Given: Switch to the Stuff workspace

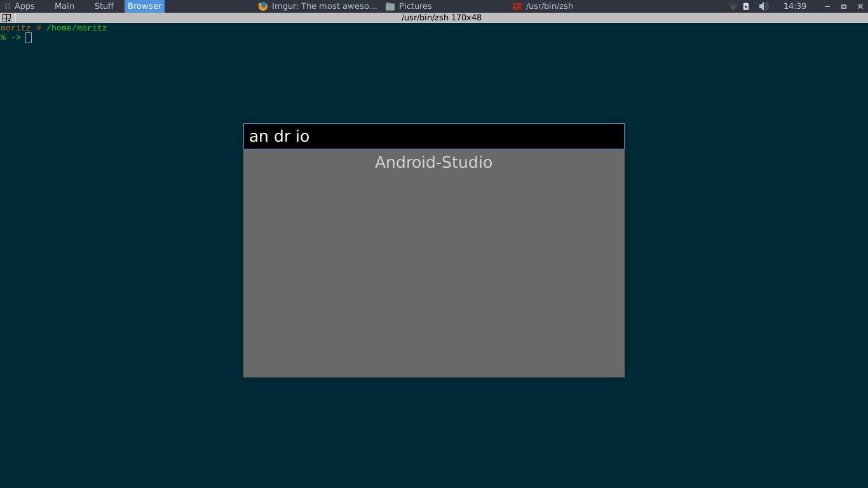Looking at the screenshot, I should tap(104, 6).
